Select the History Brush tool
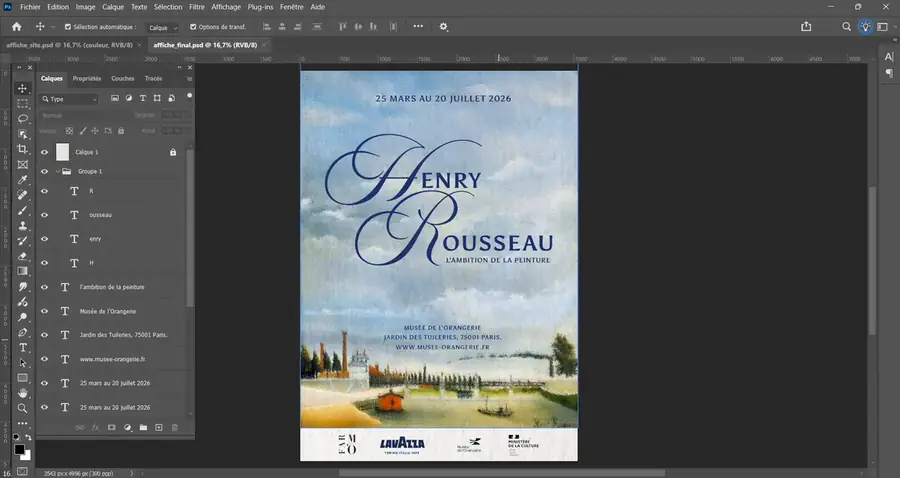Image resolution: width=900 pixels, height=478 pixels. coord(22,241)
